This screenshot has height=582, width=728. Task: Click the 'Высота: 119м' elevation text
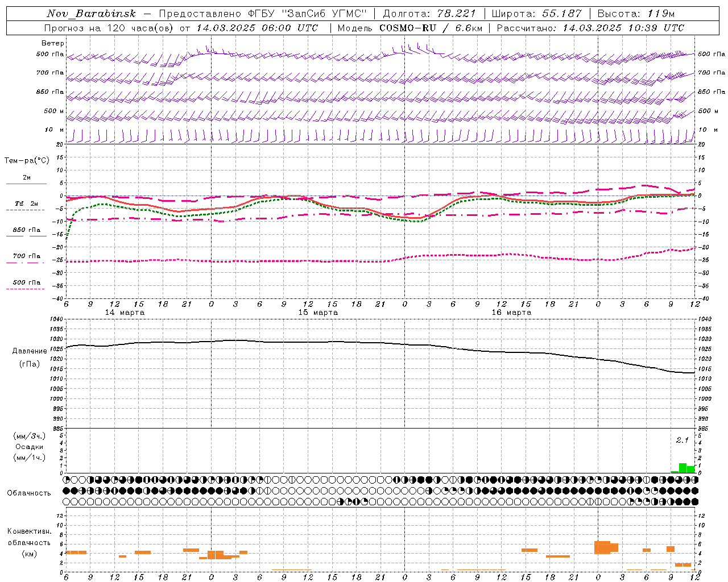coord(636,14)
